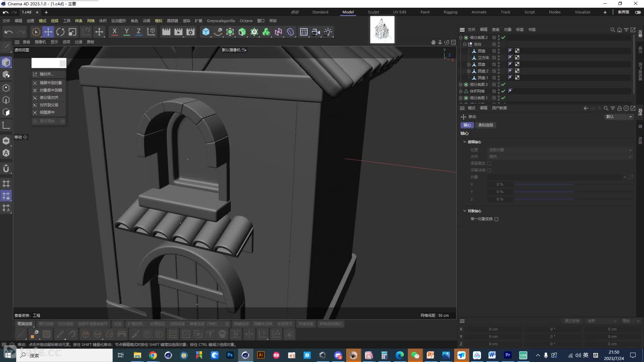
Task: Expand the 细分曲面.3 tree node
Action: coord(461,84)
